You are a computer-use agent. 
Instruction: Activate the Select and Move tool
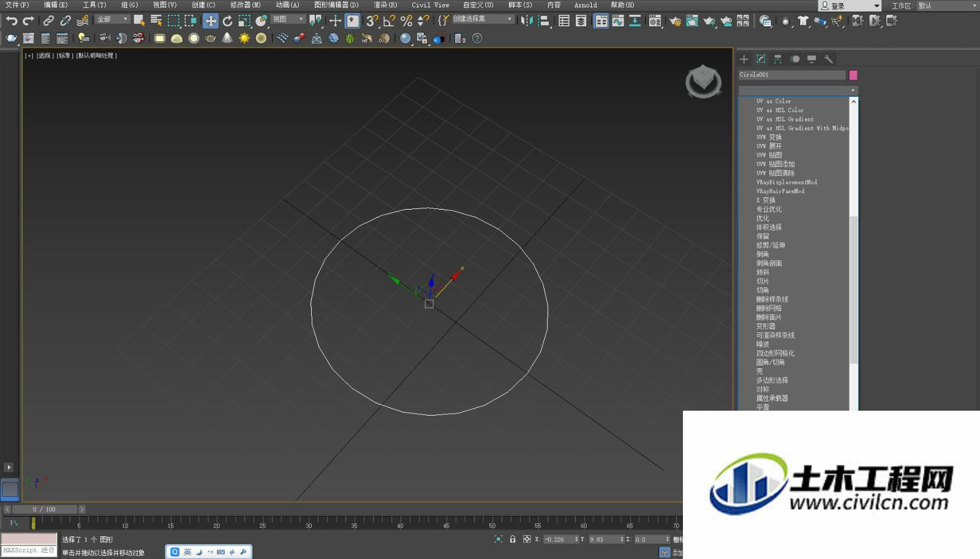[210, 21]
